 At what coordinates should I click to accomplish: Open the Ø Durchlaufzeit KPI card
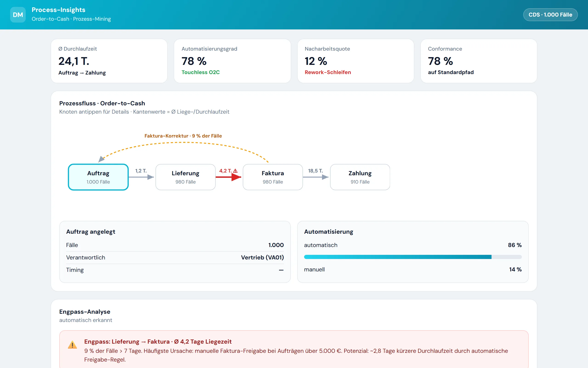coord(109,61)
